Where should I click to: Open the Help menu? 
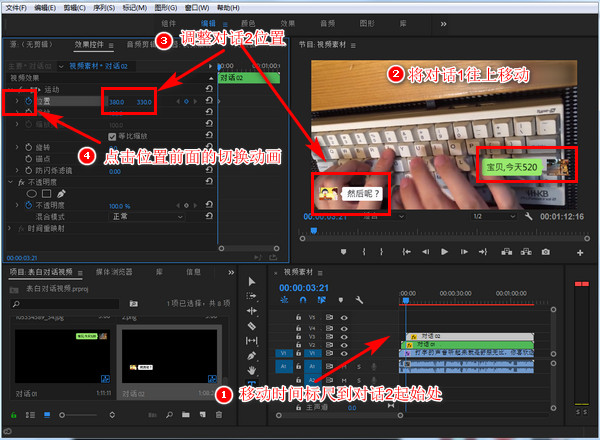228,8
